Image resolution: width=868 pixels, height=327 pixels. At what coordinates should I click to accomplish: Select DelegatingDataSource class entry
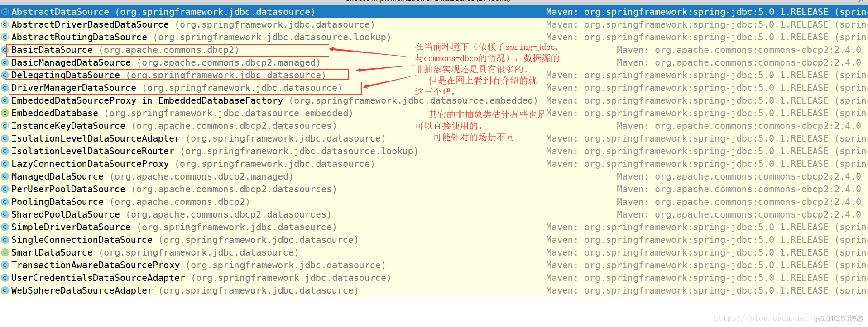(x=434, y=75)
